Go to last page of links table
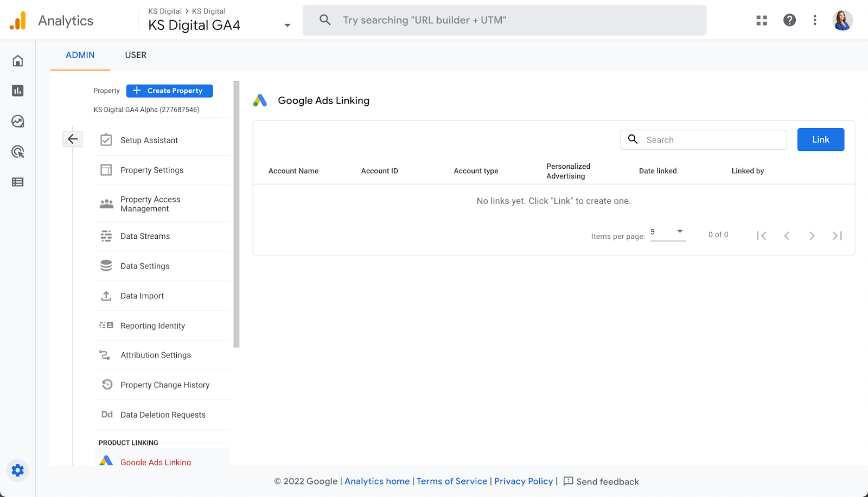Image resolution: width=868 pixels, height=497 pixels. [837, 235]
